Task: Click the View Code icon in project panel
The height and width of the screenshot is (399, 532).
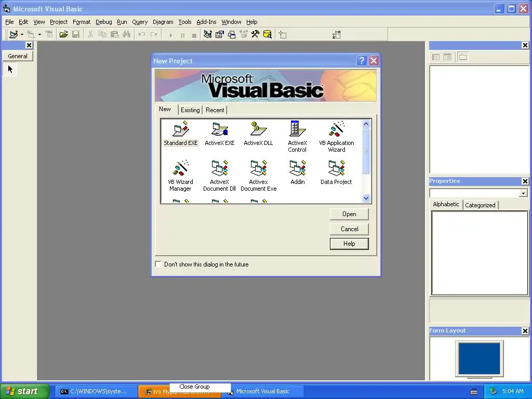Action: coord(436,57)
